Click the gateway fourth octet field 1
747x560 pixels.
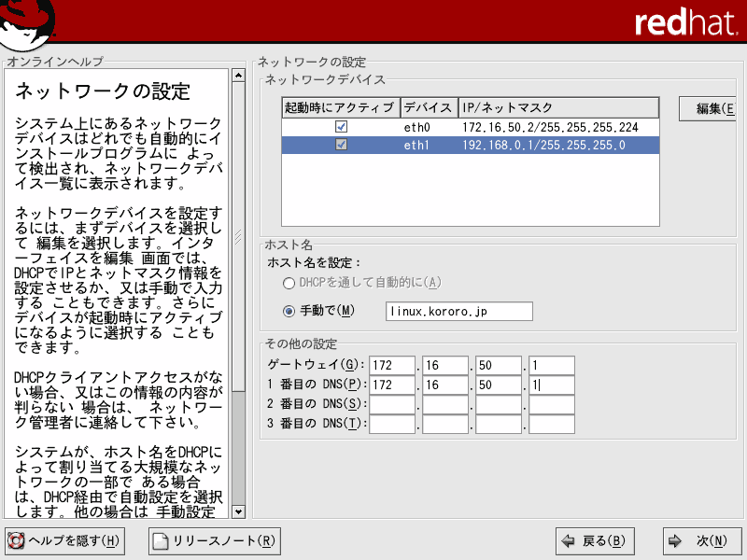click(552, 365)
